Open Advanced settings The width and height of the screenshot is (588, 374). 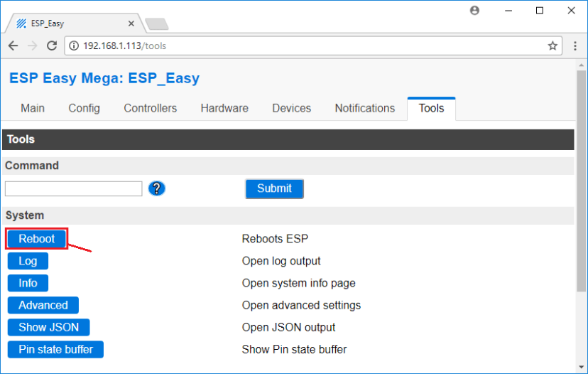click(x=43, y=305)
